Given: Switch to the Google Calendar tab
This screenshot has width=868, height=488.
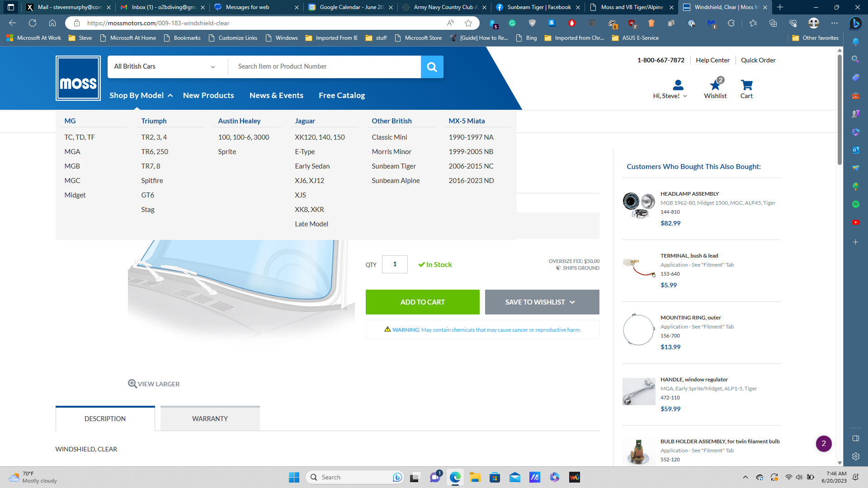Looking at the screenshot, I should (351, 7).
